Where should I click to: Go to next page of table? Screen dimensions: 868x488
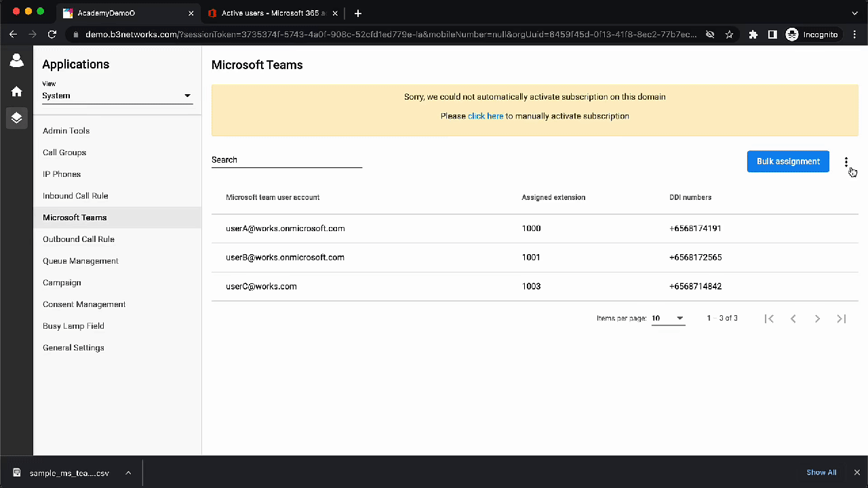[817, 319]
